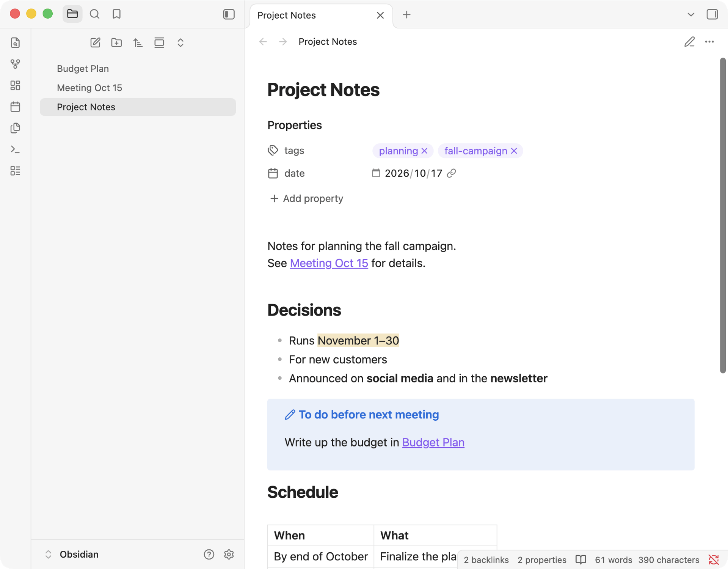Open the bottom list-style ribbon icon
This screenshot has width=728, height=569.
(15, 171)
